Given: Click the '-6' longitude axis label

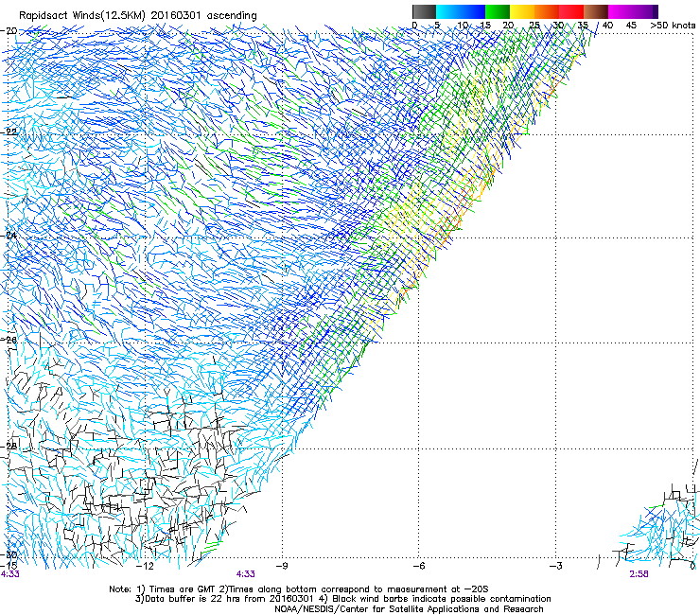Looking at the screenshot, I should point(419,566).
